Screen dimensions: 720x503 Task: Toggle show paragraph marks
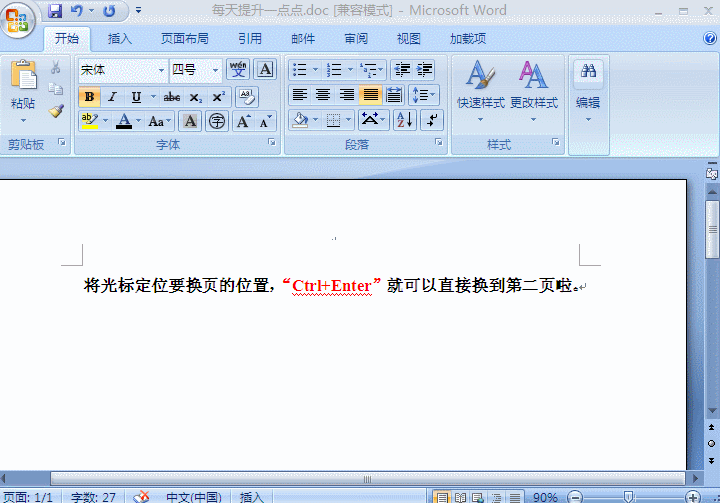tap(432, 120)
